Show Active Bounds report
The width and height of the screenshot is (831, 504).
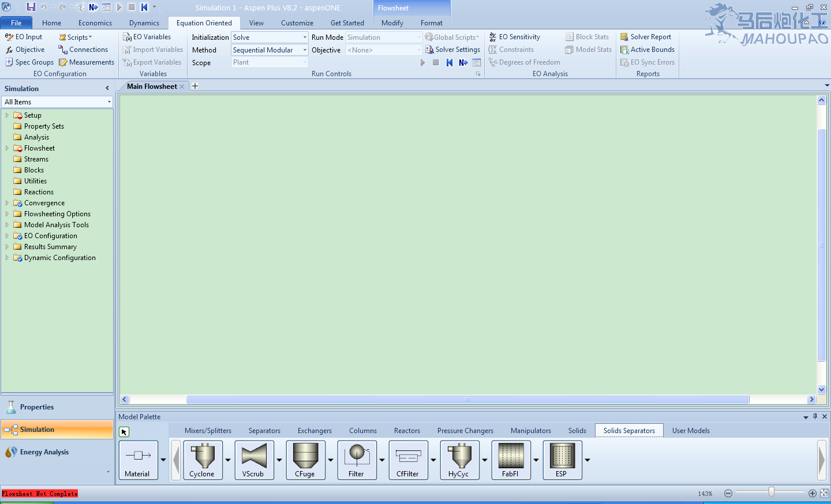[647, 50]
